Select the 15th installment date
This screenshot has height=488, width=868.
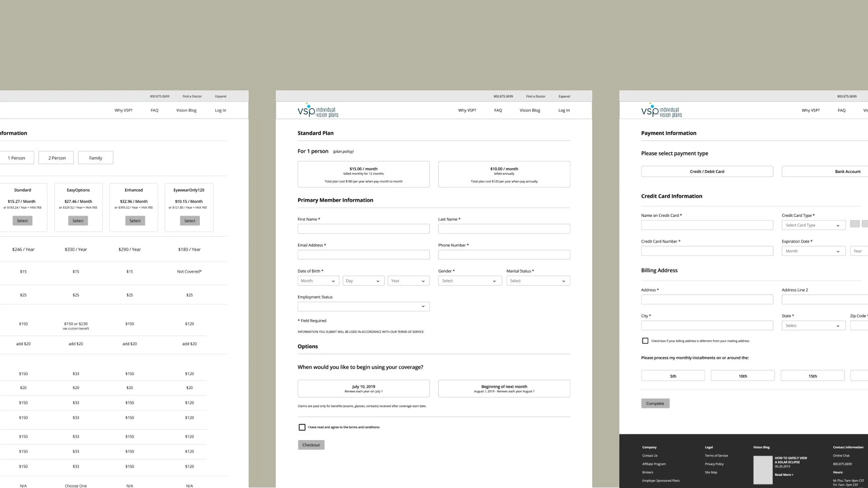tap(813, 376)
